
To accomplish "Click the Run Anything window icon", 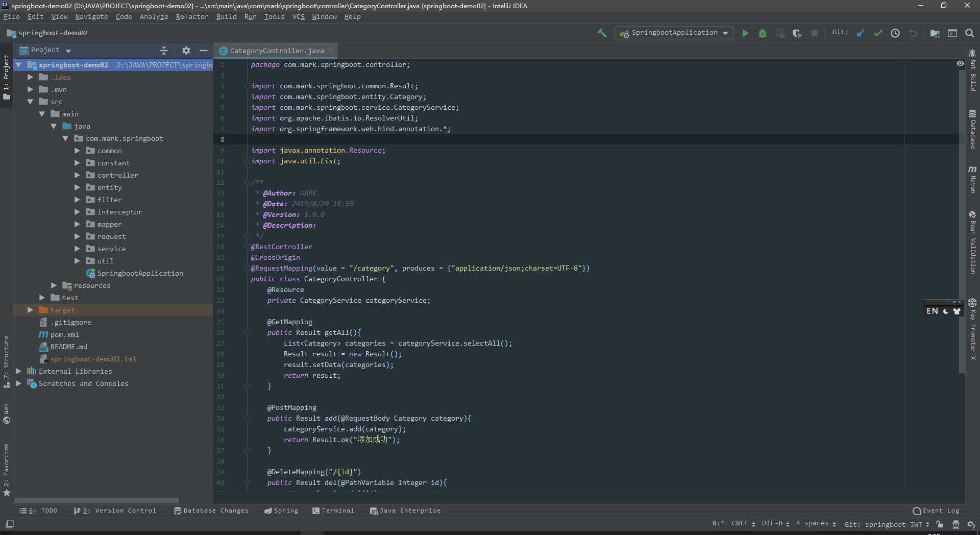I will [x=952, y=33].
